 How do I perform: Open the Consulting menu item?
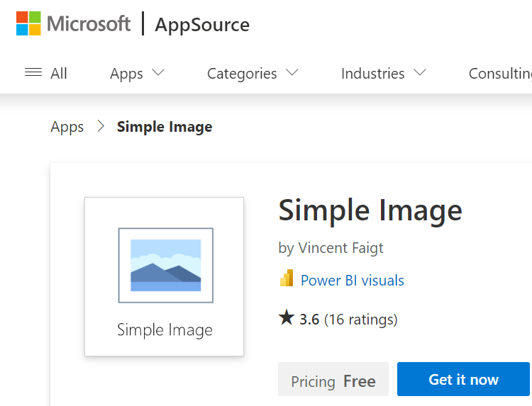click(x=500, y=74)
